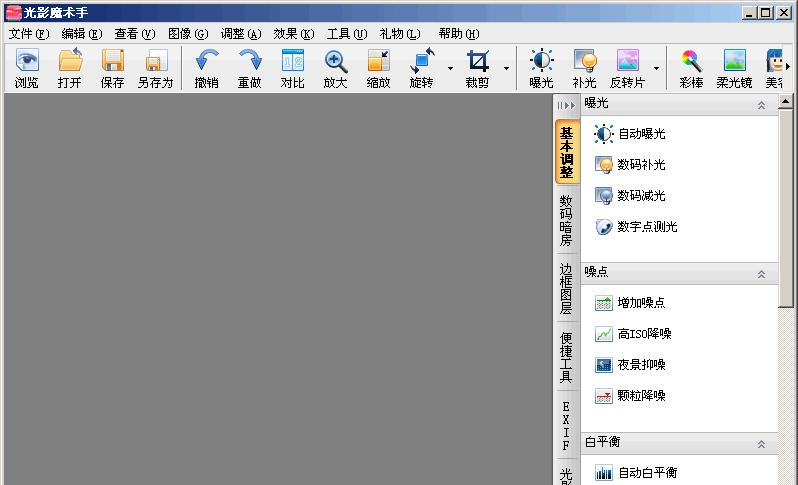The height and width of the screenshot is (485, 798).
Task: Open 旋转 dropdown arrow
Action: click(450, 68)
